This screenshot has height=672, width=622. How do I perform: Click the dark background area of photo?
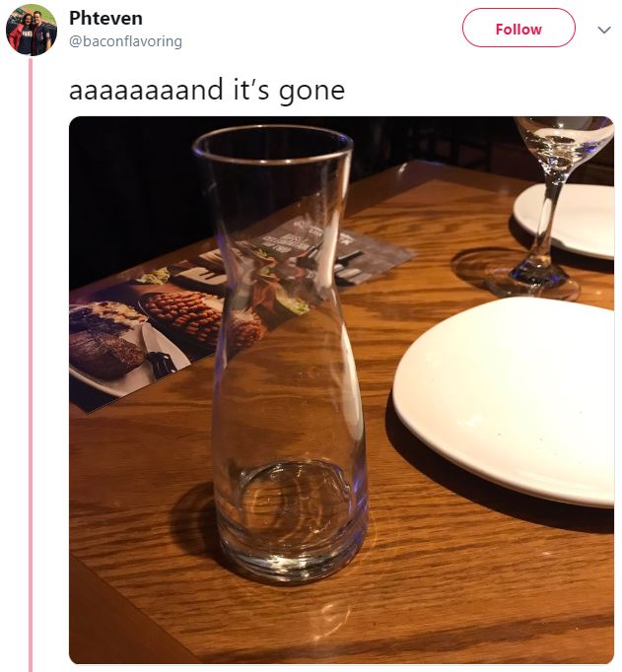(x=128, y=193)
